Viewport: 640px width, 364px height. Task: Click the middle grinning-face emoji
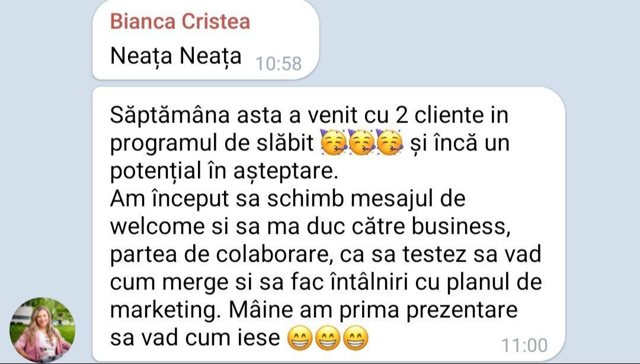coord(328,339)
